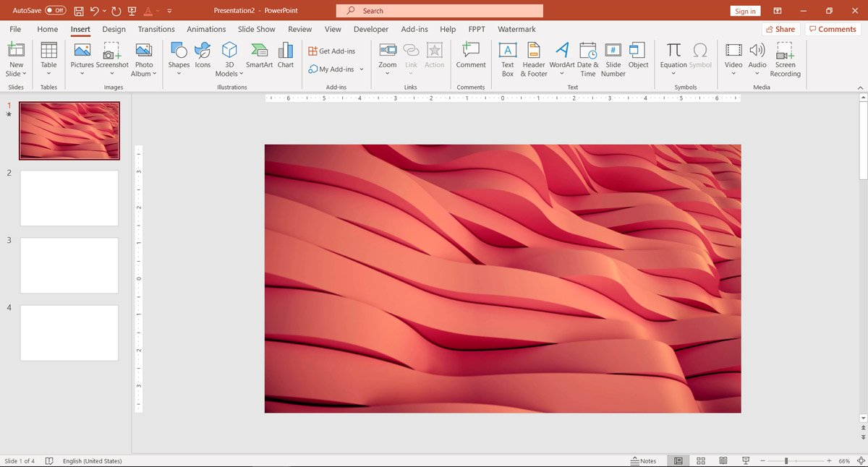This screenshot has width=868, height=467.
Task: Switch to Slide Sorter view
Action: [x=701, y=460]
